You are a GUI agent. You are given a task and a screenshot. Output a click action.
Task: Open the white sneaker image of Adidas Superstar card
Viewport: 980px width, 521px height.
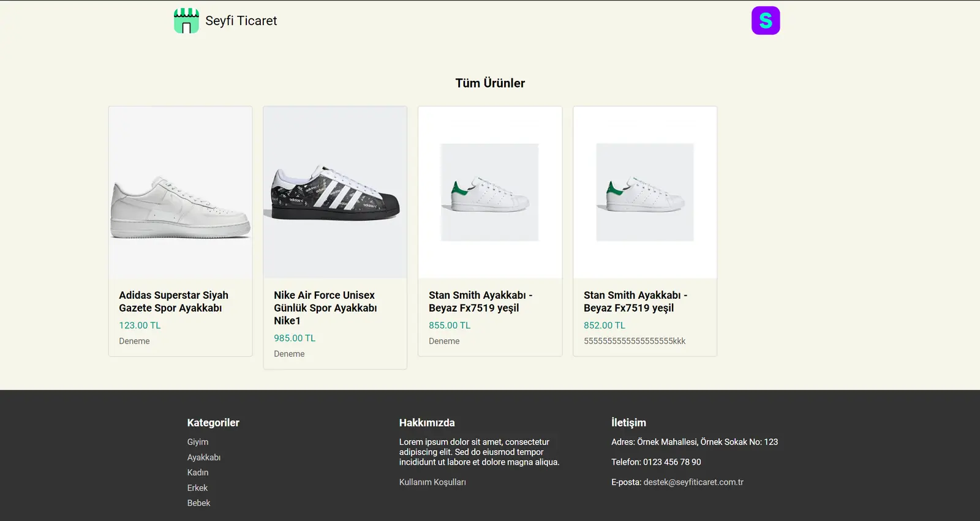pos(181,192)
